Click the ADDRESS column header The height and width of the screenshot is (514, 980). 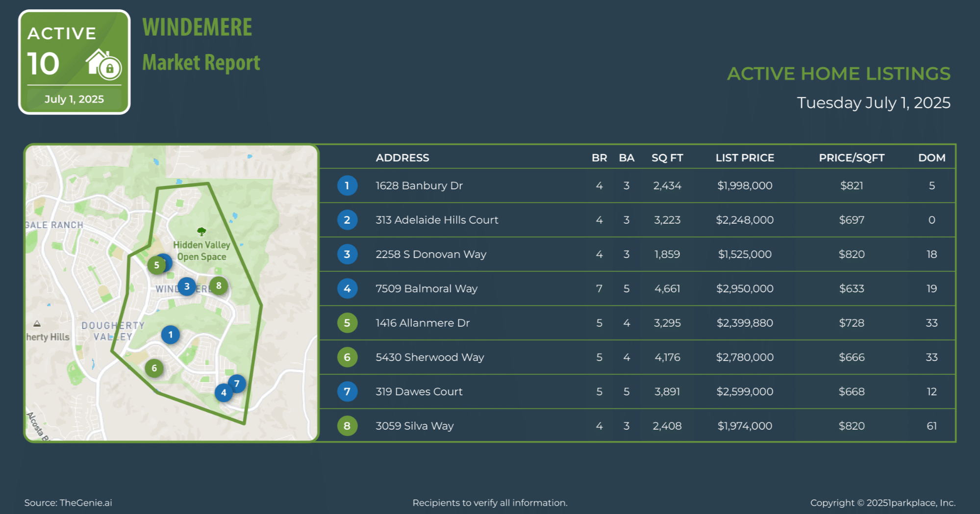pos(402,158)
